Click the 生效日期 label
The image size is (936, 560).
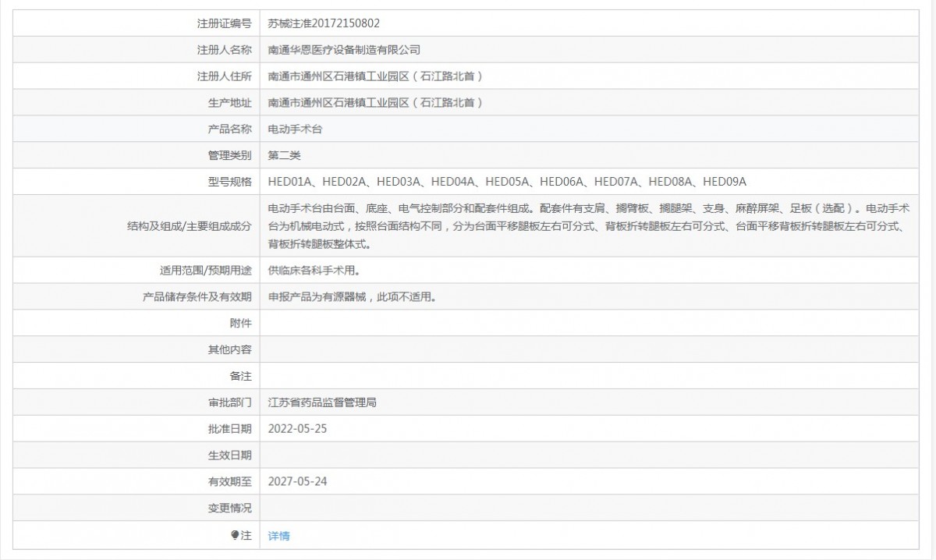(230, 455)
